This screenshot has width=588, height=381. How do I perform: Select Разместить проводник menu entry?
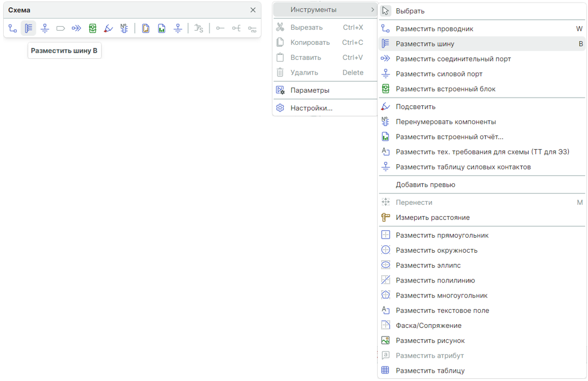click(x=434, y=29)
